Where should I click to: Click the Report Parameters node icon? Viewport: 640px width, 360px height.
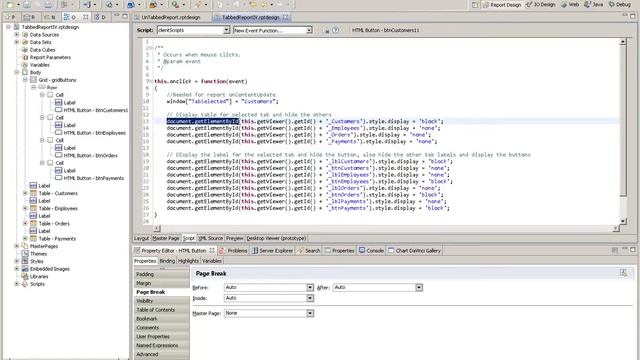25,57
